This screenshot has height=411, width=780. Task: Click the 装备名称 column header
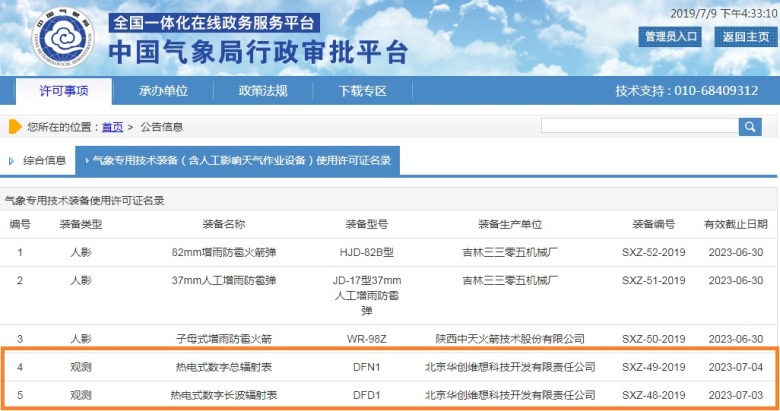[x=223, y=224]
